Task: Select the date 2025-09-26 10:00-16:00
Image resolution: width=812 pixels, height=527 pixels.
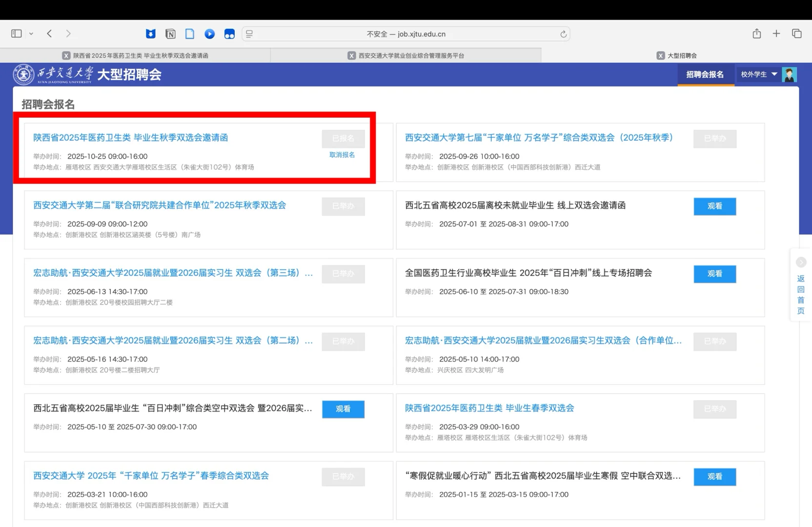Action: (x=479, y=157)
